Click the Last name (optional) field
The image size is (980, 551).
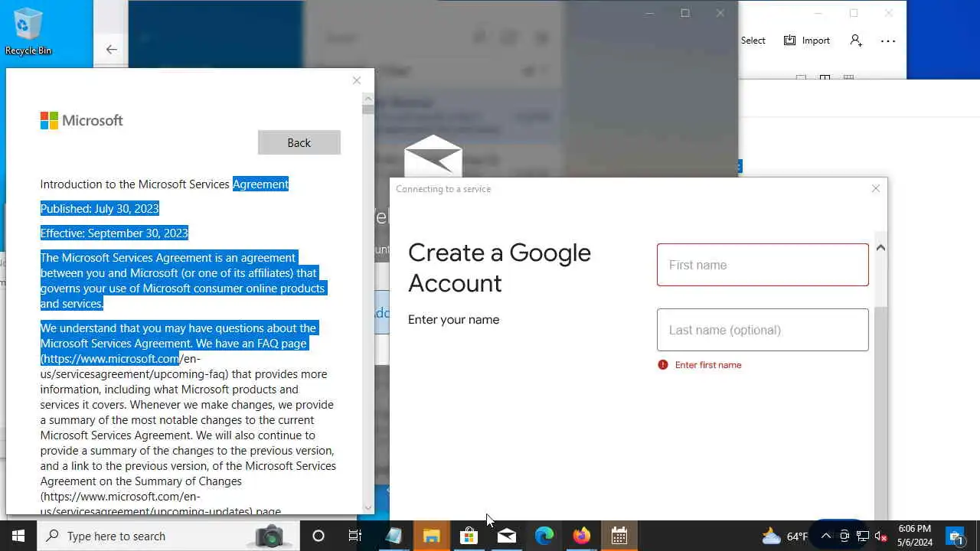pyautogui.click(x=763, y=330)
